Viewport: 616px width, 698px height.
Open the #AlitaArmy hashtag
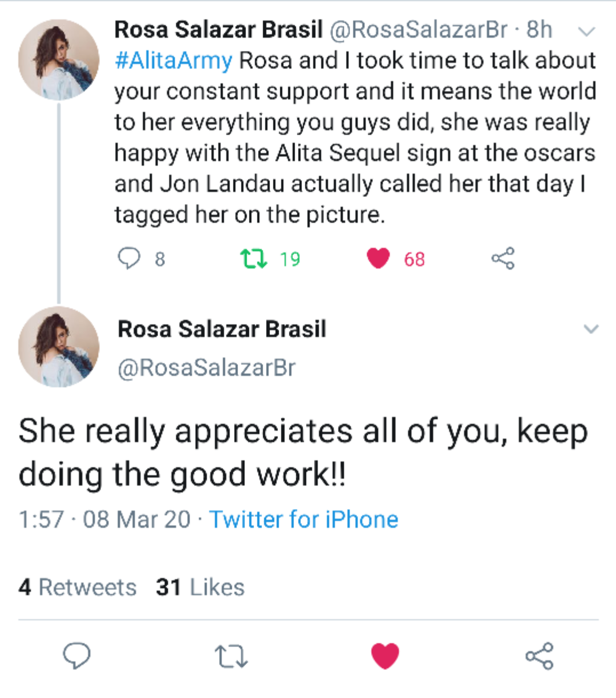click(x=174, y=61)
